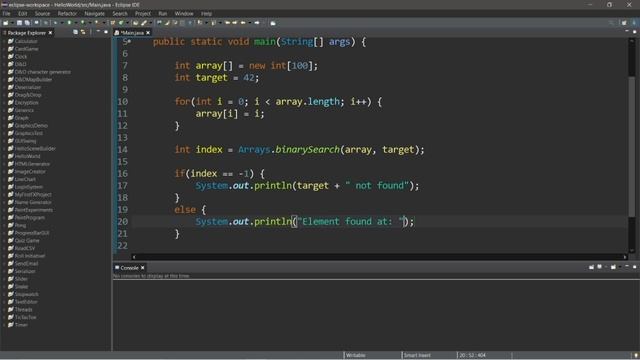Maximize the Console view
The width and height of the screenshot is (640, 360).
[635, 267]
